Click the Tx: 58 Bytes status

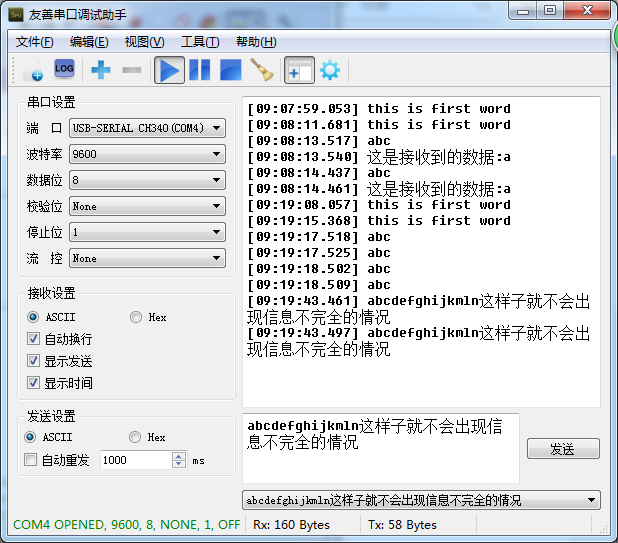point(402,524)
